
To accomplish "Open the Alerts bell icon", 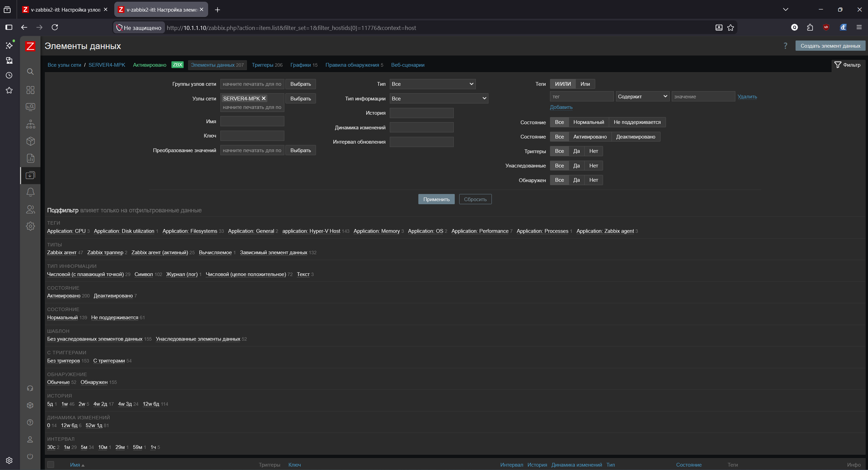I will (30, 192).
